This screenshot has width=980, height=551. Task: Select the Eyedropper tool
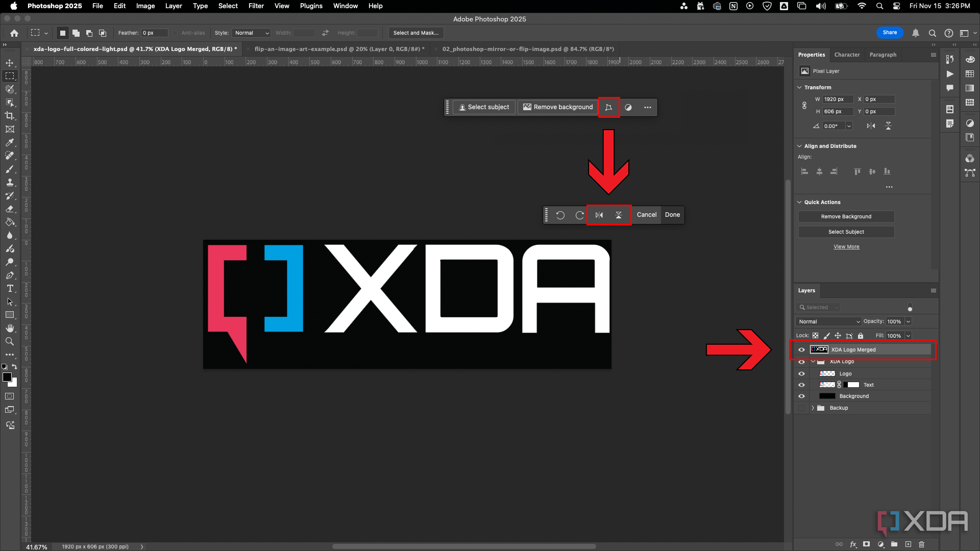pos(10,142)
